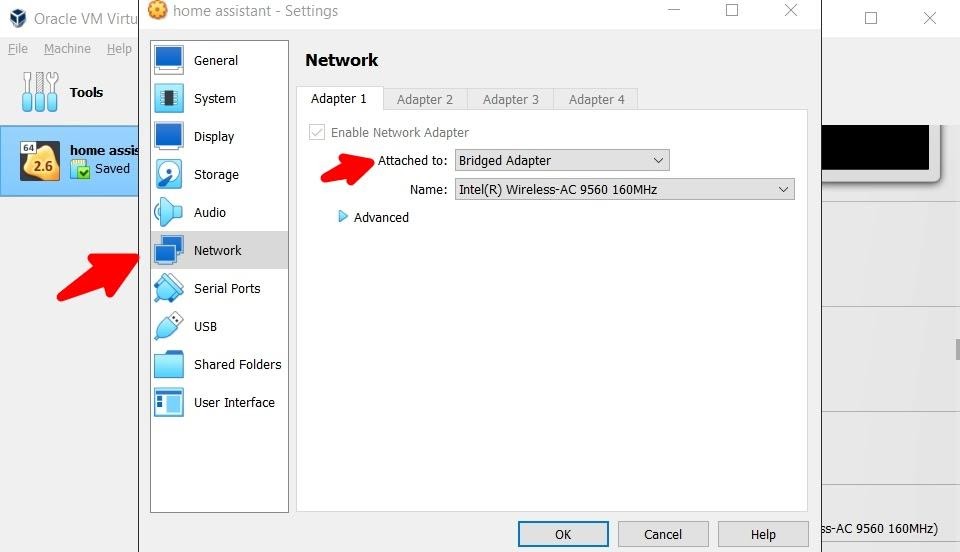The image size is (960, 552).
Task: Click the VM preview thumbnail in Manager window
Action: pos(879,152)
